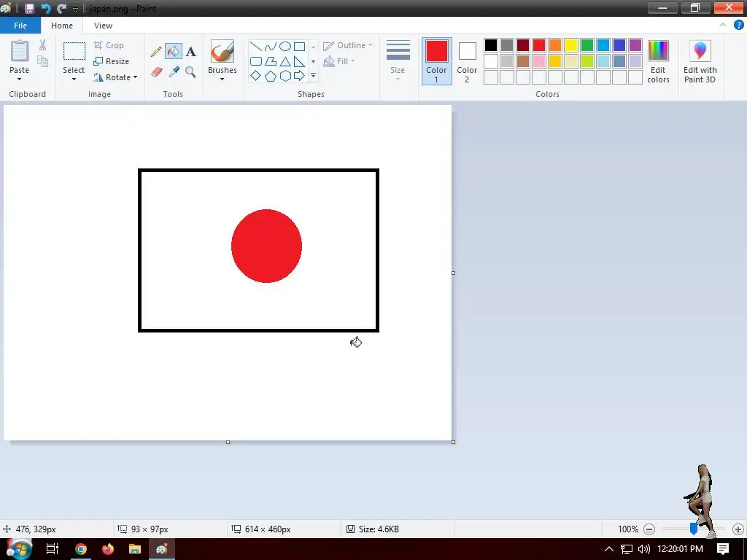The height and width of the screenshot is (560, 747).
Task: Open File Explorer from the taskbar
Action: [135, 549]
